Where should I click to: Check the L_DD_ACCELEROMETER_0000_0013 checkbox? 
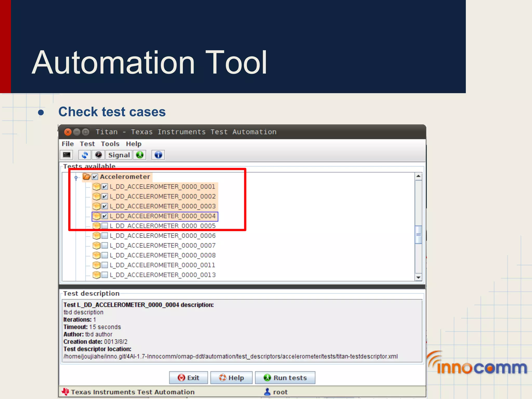pos(104,275)
